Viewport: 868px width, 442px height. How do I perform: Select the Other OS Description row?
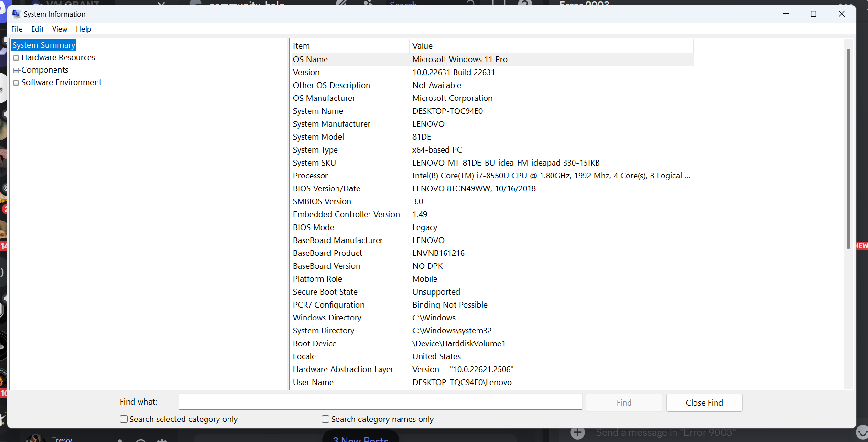pyautogui.click(x=492, y=85)
